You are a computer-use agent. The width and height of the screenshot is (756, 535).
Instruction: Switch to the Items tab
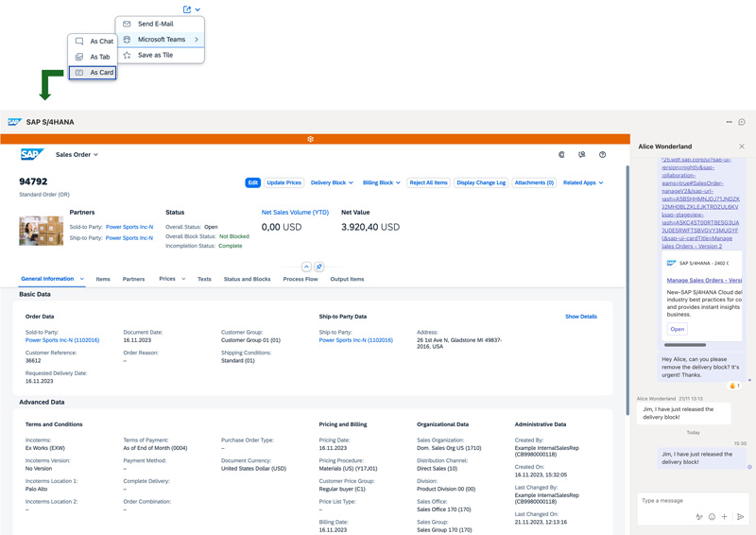point(103,280)
